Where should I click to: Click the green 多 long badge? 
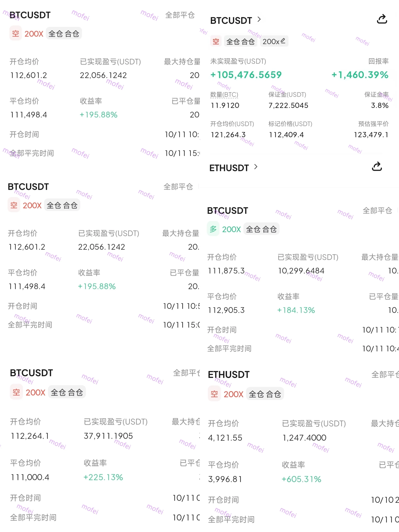click(x=213, y=229)
